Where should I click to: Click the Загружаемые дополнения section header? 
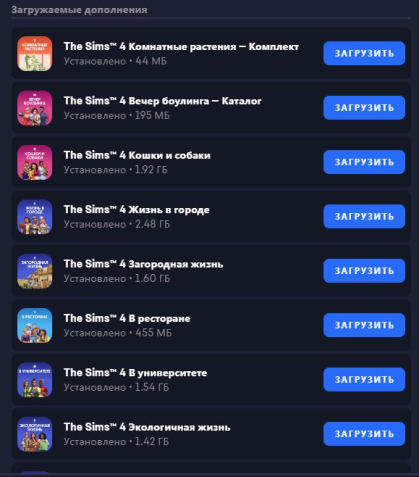[x=79, y=10]
